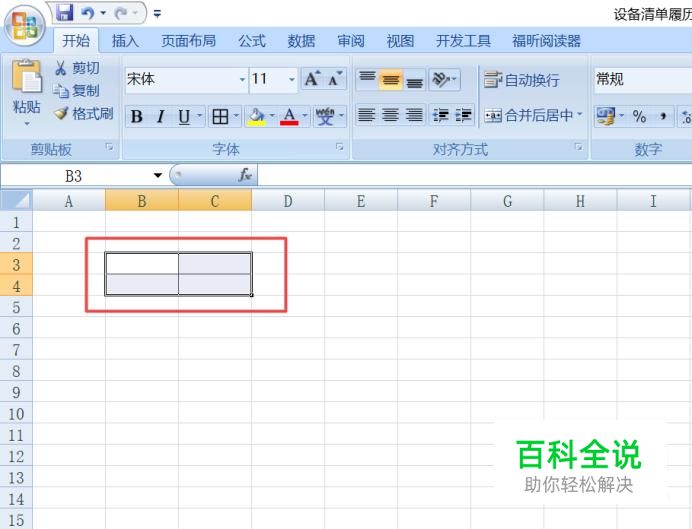The width and height of the screenshot is (692, 529).
Task: Click 合并后居中 merge and center
Action: click(528, 116)
